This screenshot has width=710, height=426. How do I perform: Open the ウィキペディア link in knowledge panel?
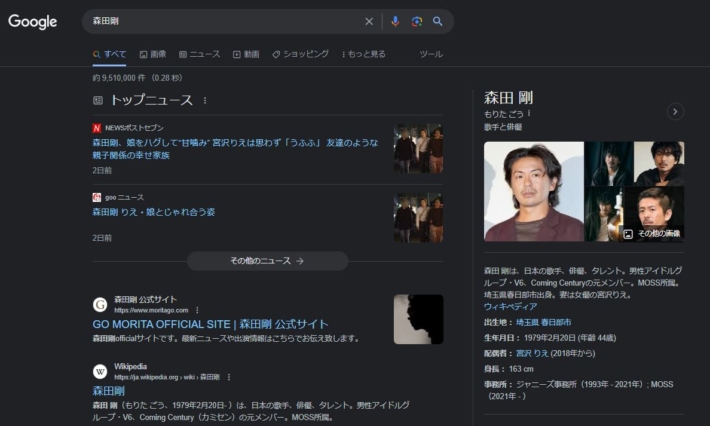tap(510, 306)
